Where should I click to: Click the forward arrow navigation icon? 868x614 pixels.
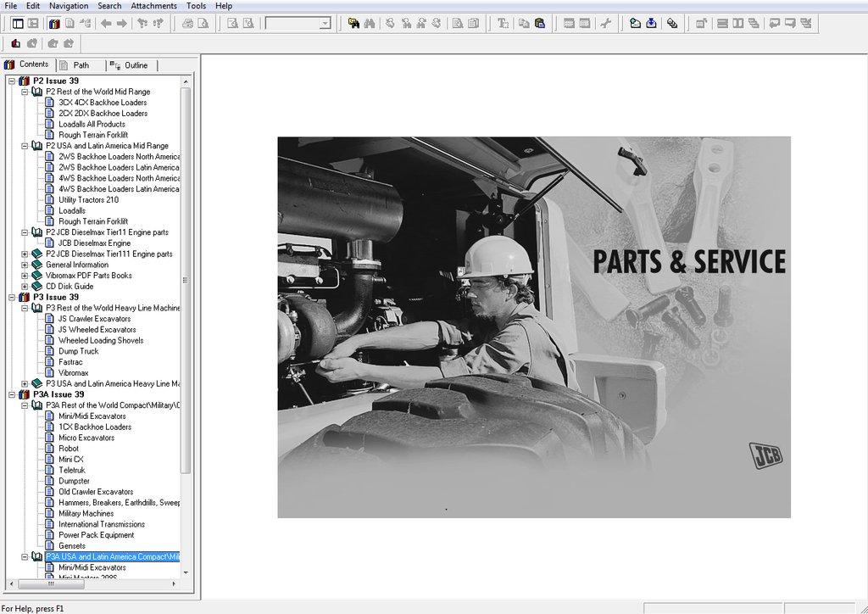click(122, 24)
